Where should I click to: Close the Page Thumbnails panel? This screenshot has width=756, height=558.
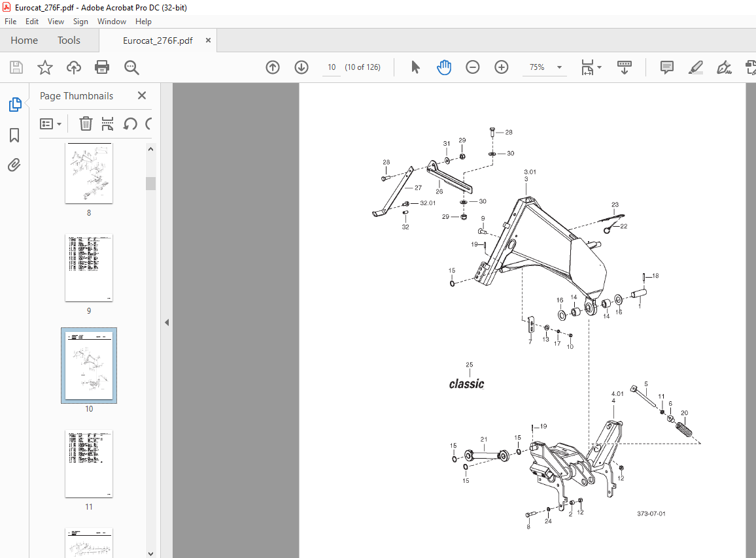click(x=142, y=95)
